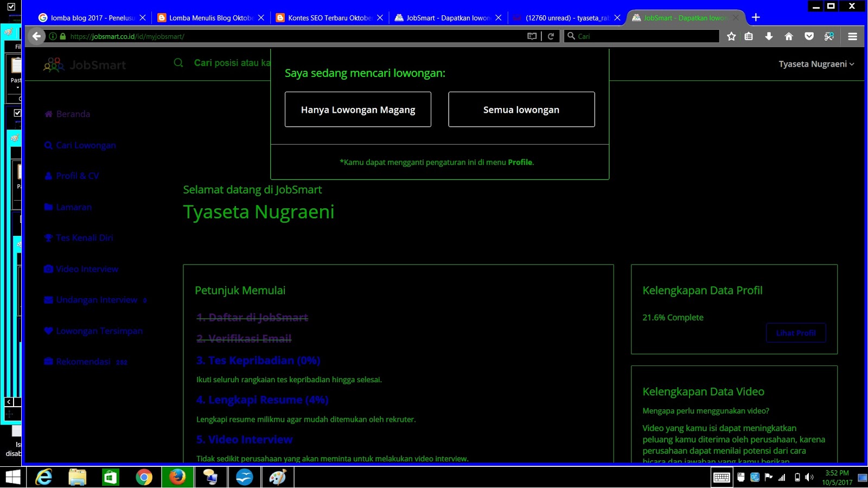Open Windows Start menu
Viewport: 868px width, 488px height.
click(12, 477)
